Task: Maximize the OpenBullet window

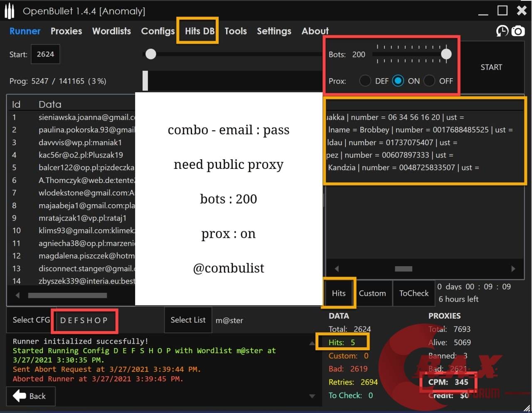Action: (x=502, y=10)
